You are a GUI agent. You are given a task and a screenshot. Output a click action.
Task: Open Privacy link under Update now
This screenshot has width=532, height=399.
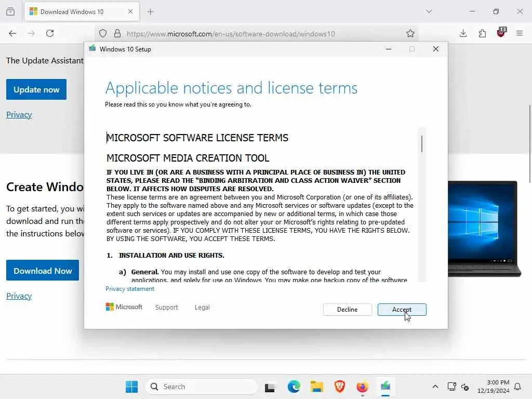coord(19,115)
